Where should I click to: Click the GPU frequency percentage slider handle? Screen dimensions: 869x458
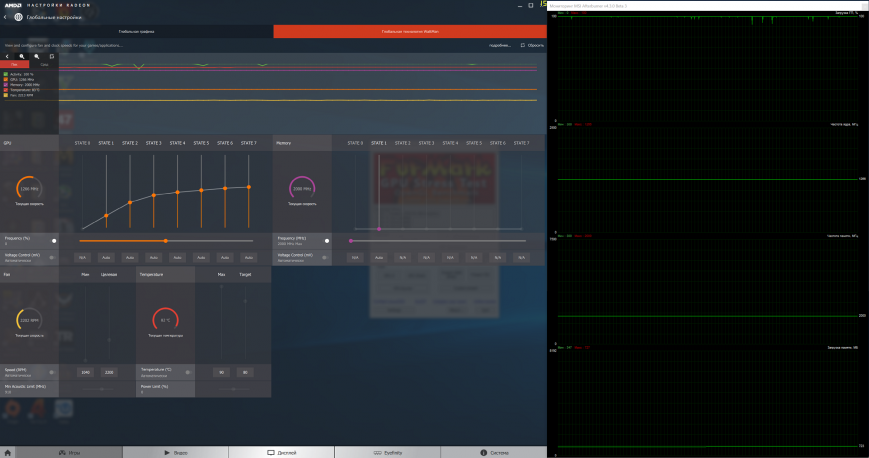point(166,241)
